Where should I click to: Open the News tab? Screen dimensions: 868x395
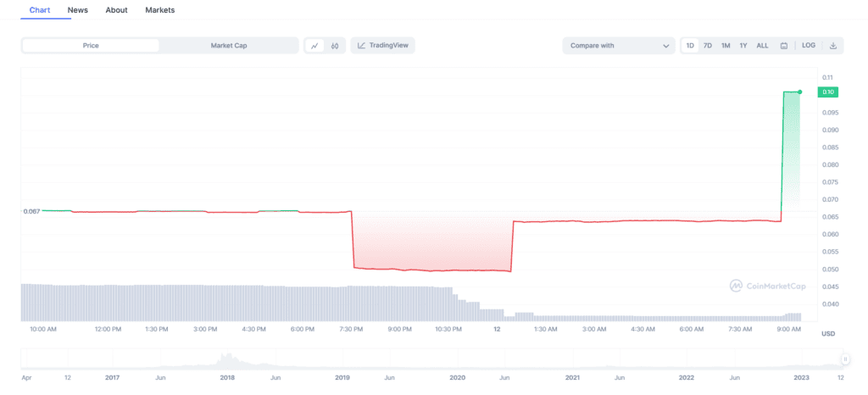click(77, 10)
